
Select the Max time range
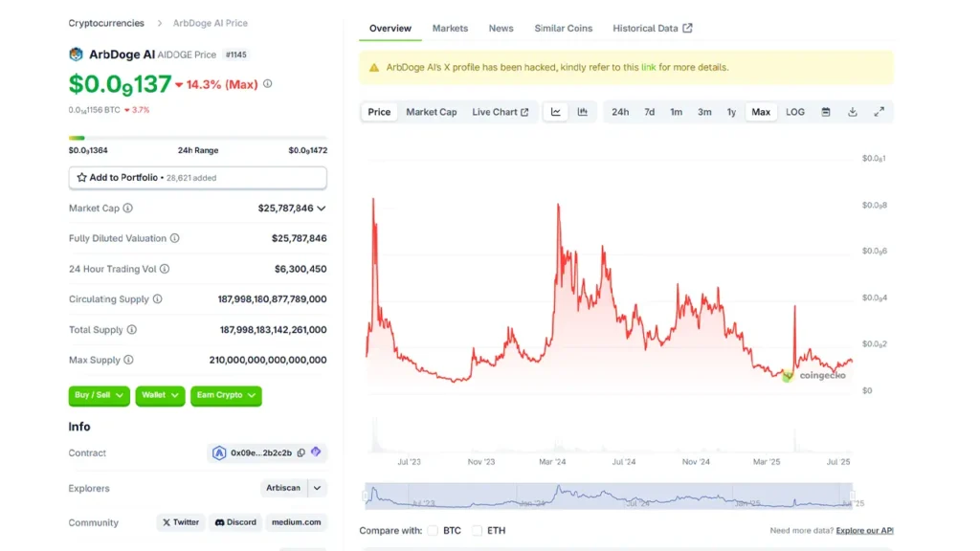(x=761, y=112)
